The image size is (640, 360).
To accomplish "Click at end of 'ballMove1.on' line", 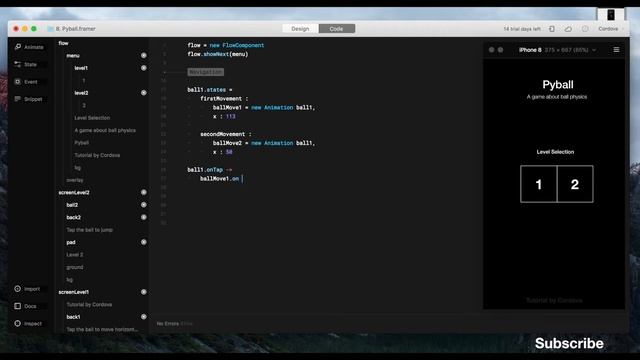I will click(242, 179).
